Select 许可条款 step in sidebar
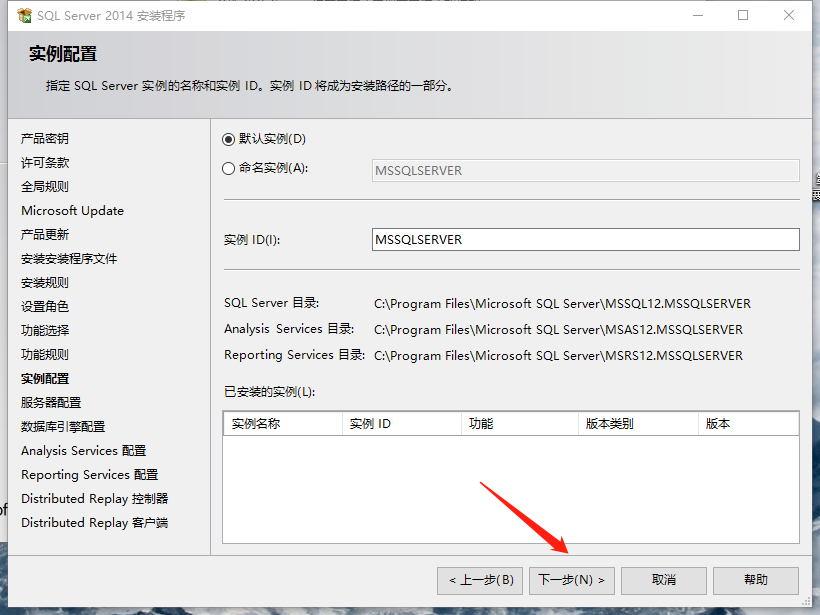The width and height of the screenshot is (820, 615). tap(45, 163)
